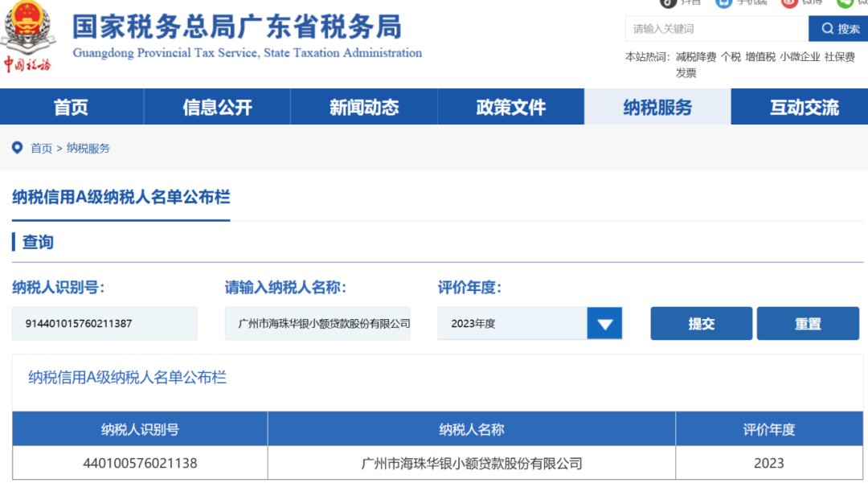Click table header 纳税人识别号
Viewport: 868px width, 483px height.
pos(140,429)
